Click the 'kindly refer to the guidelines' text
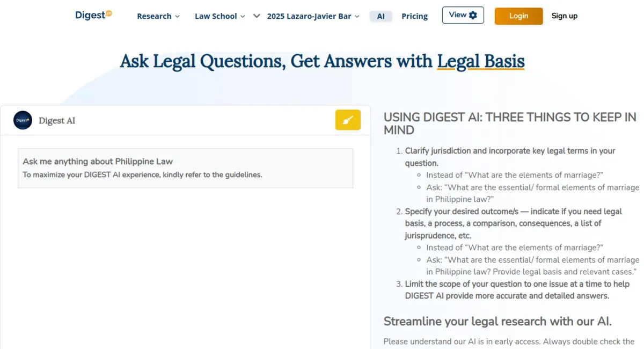 (213, 174)
